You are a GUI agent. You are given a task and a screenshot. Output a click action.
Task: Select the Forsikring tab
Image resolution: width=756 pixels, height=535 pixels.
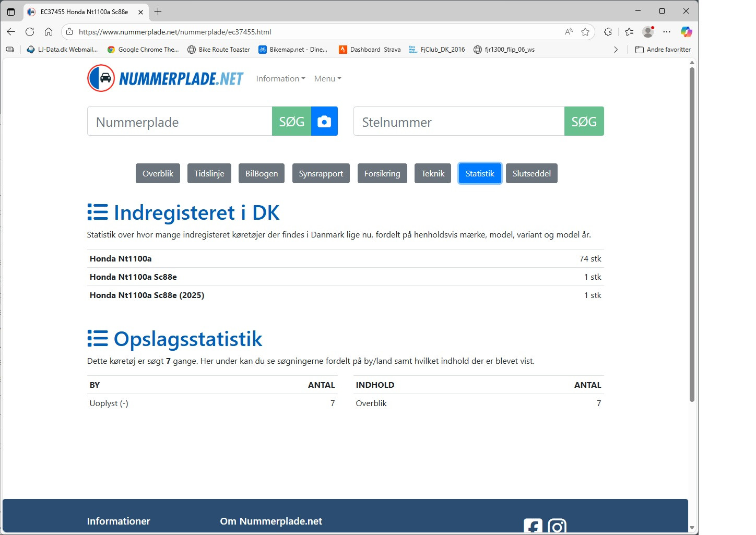point(382,174)
